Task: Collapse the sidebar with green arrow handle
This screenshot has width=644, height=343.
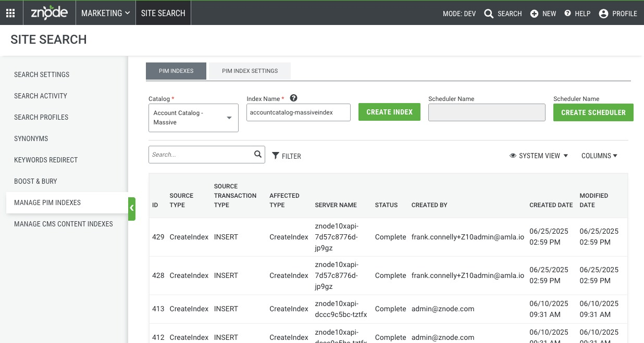Action: [x=132, y=209]
